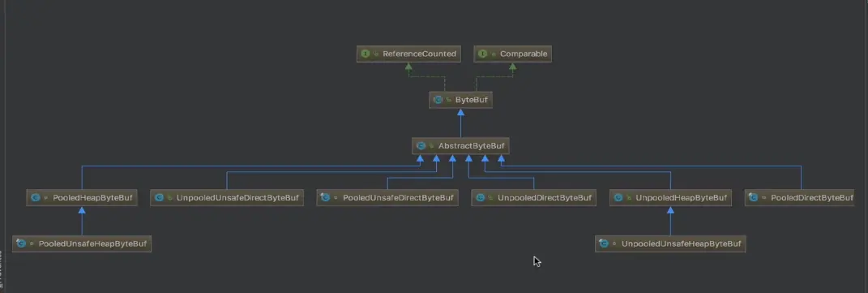Image resolution: width=868 pixels, height=293 pixels.
Task: Click the class icon of UnpooledUnsafeDirectByteBuf
Action: (x=160, y=198)
